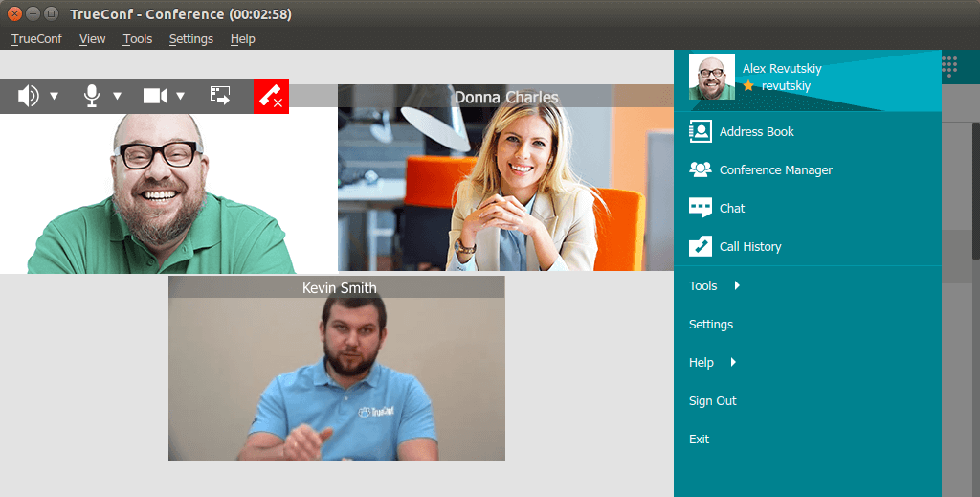Mute the speaker icon in call toolbar

(29, 96)
